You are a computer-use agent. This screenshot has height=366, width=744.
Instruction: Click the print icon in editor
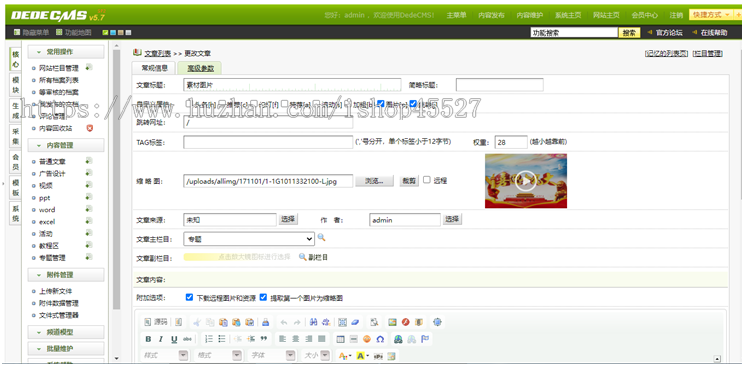[x=265, y=322]
